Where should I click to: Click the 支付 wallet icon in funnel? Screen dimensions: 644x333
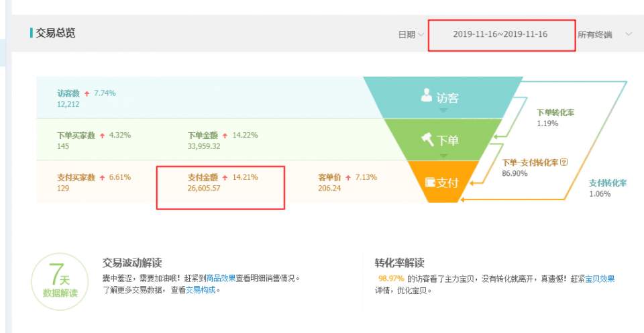pyautogui.click(x=430, y=182)
